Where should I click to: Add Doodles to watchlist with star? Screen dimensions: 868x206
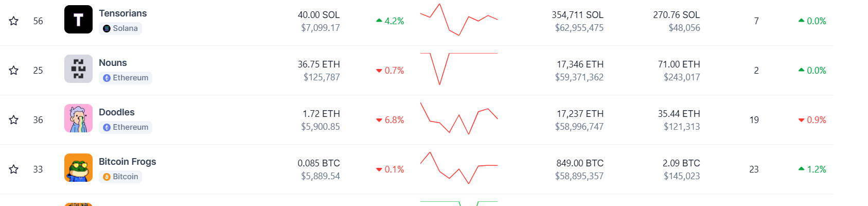(14, 120)
